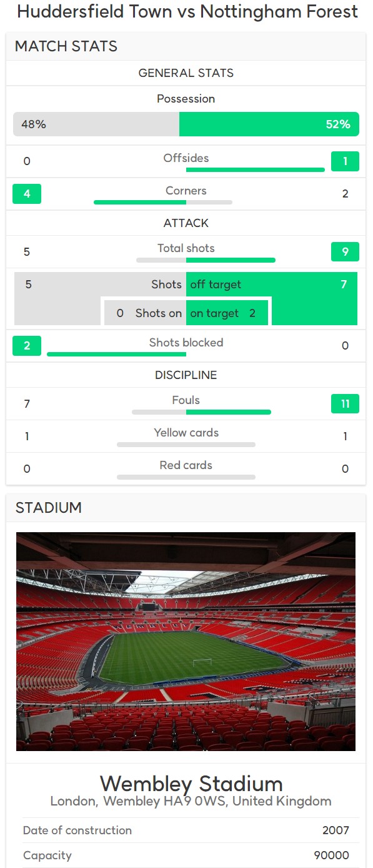Viewport: 373px width, 868px height.
Task: Select the Offsides green badge showing 1
Action: click(345, 161)
